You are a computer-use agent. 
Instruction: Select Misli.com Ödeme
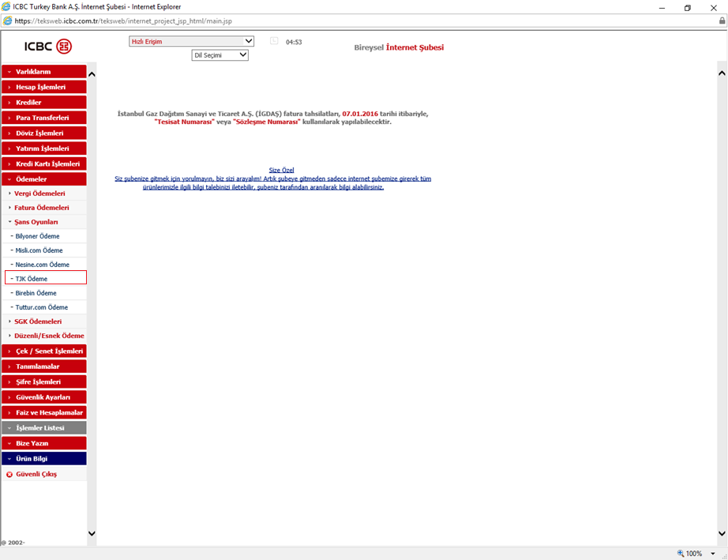[x=46, y=250]
